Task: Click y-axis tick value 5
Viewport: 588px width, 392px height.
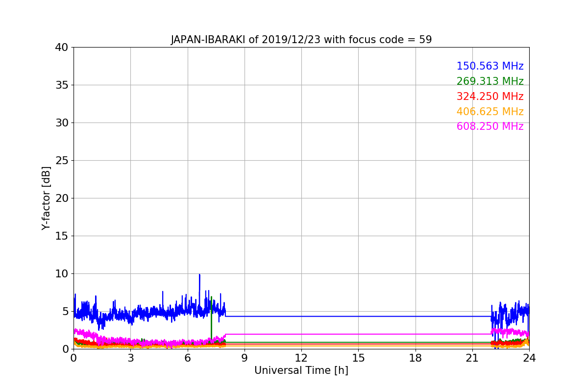Action: click(x=65, y=312)
